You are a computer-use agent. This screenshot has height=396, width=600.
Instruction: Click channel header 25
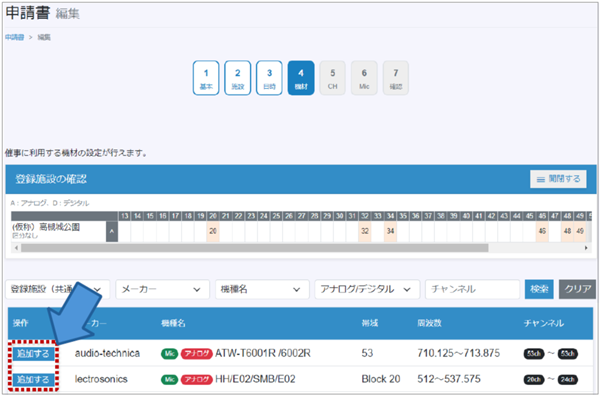click(276, 216)
